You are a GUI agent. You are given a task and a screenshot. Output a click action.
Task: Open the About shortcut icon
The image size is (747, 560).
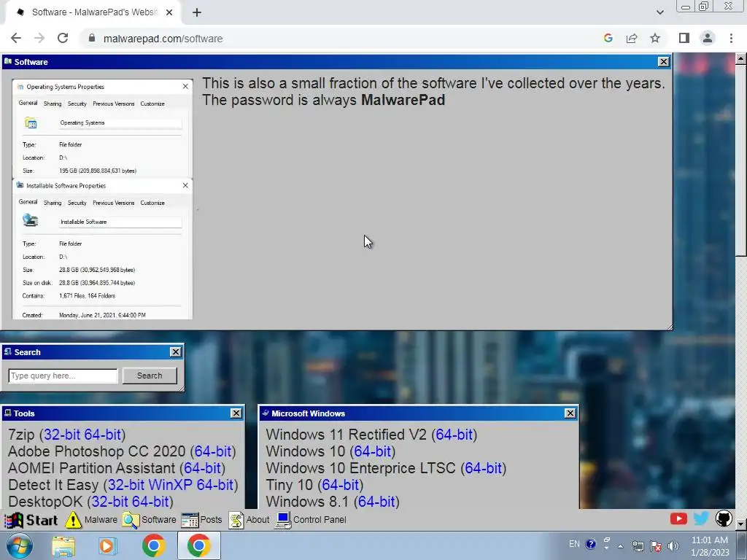[x=249, y=520]
